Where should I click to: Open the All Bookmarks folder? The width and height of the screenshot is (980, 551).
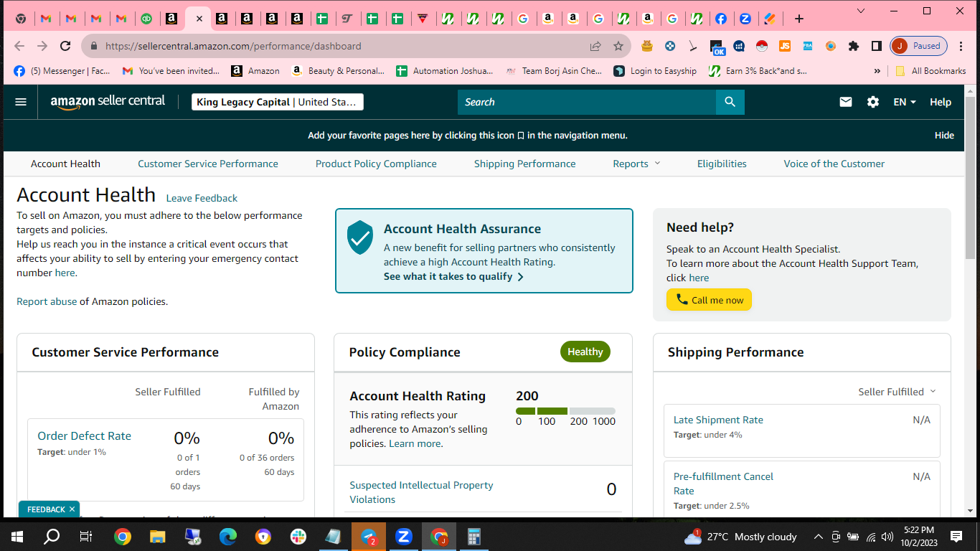pyautogui.click(x=931, y=71)
